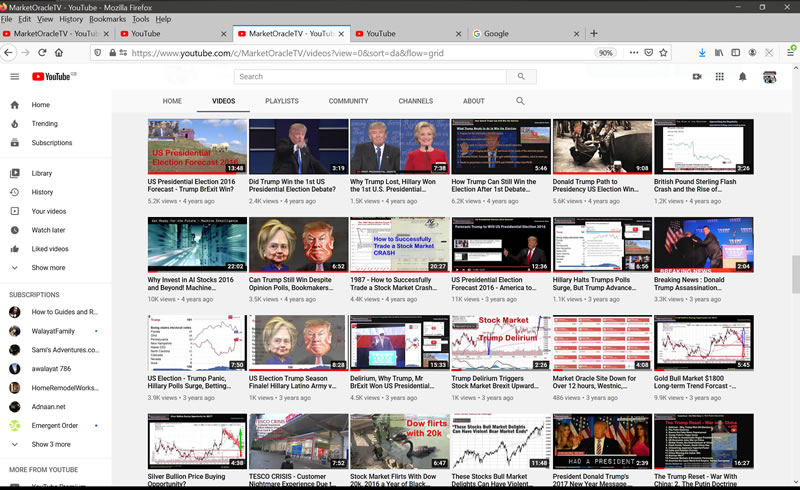Click the YouTube search magnifier button
Image resolution: width=800 pixels, height=490 pixels.
coord(520,76)
